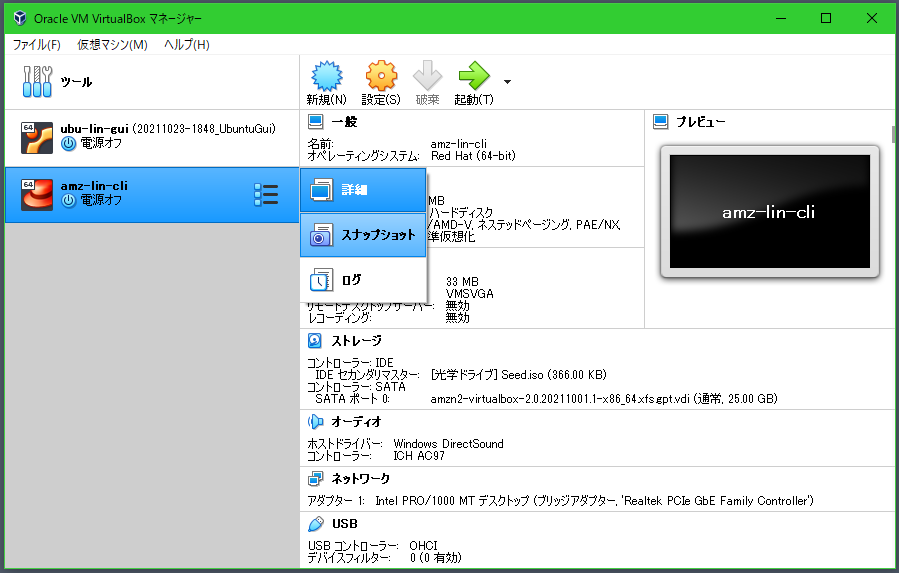Expand the start mode dropdown arrow
The image size is (899, 573).
pyautogui.click(x=507, y=82)
